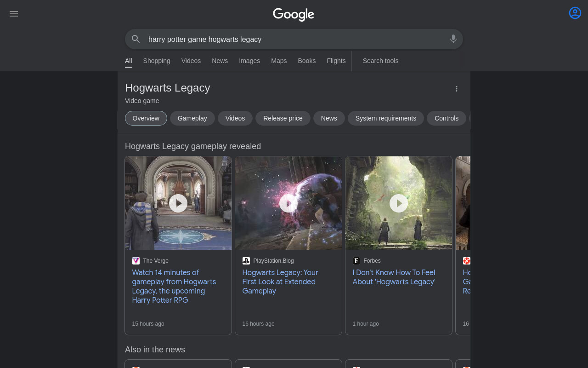Select the Controls chip
Screen dimensions: 588x368
click(x=447, y=118)
